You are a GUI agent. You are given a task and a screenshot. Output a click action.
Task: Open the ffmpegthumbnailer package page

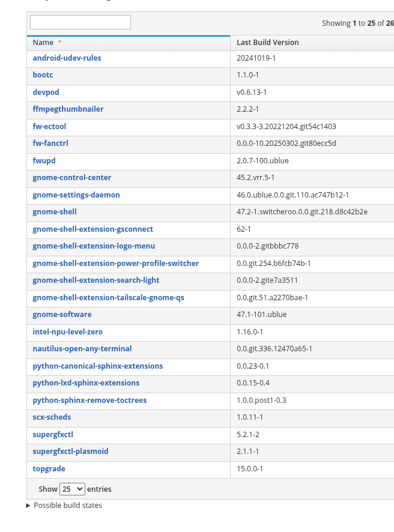click(68, 109)
